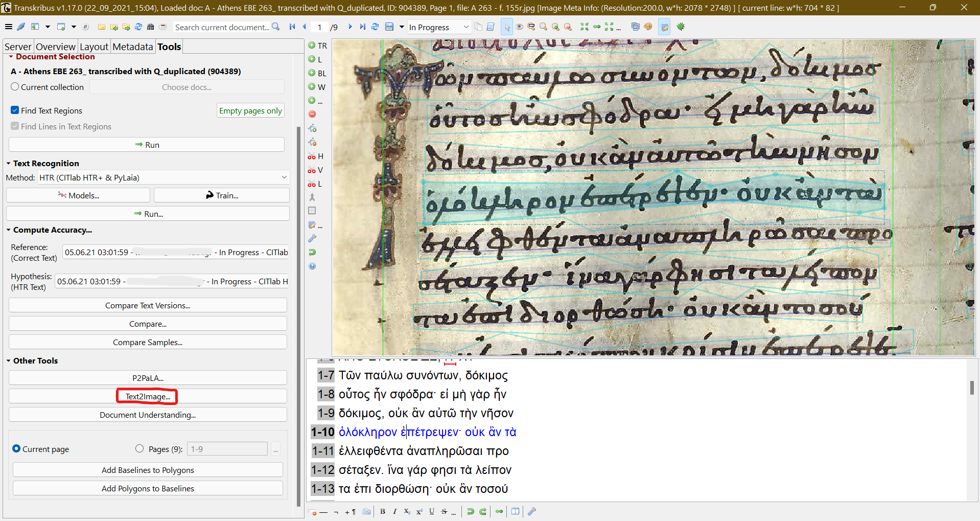
Task: Select the arrow selection mode tool
Action: pyautogui.click(x=506, y=27)
